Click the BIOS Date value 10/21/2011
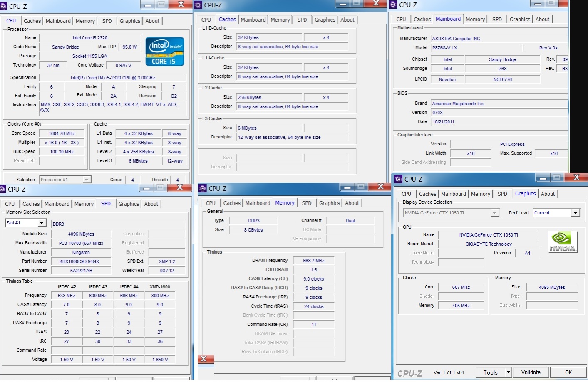Viewport: 588px width, 382px height. click(499, 122)
